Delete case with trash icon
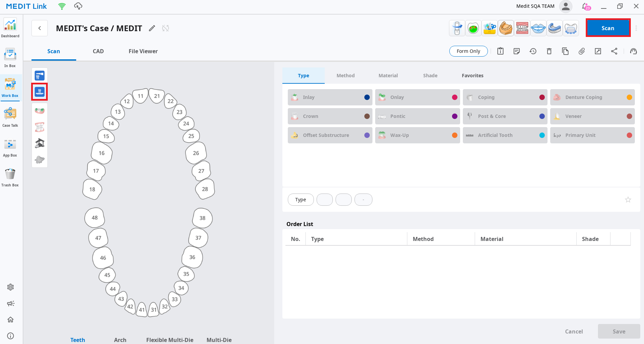The image size is (644, 344). tap(549, 51)
